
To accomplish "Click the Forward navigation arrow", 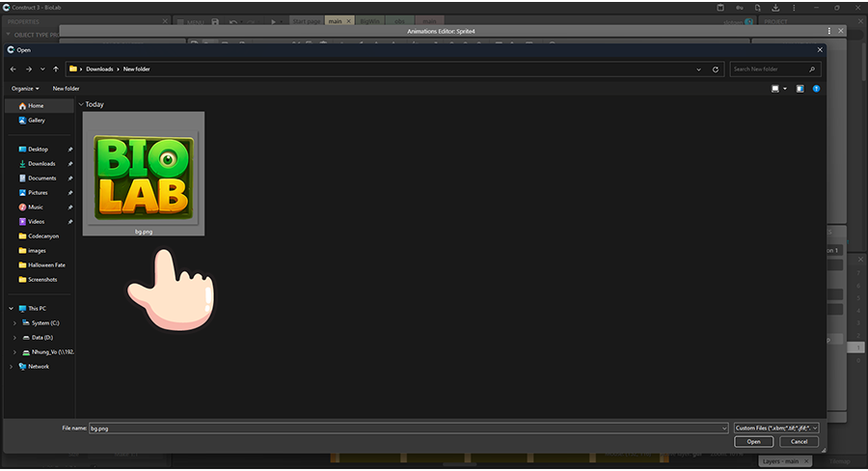I will (x=28, y=69).
